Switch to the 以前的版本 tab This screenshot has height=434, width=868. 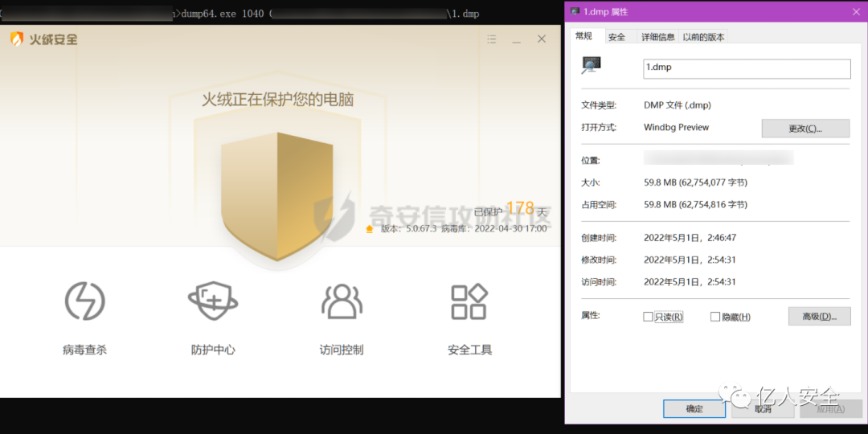[x=703, y=37]
